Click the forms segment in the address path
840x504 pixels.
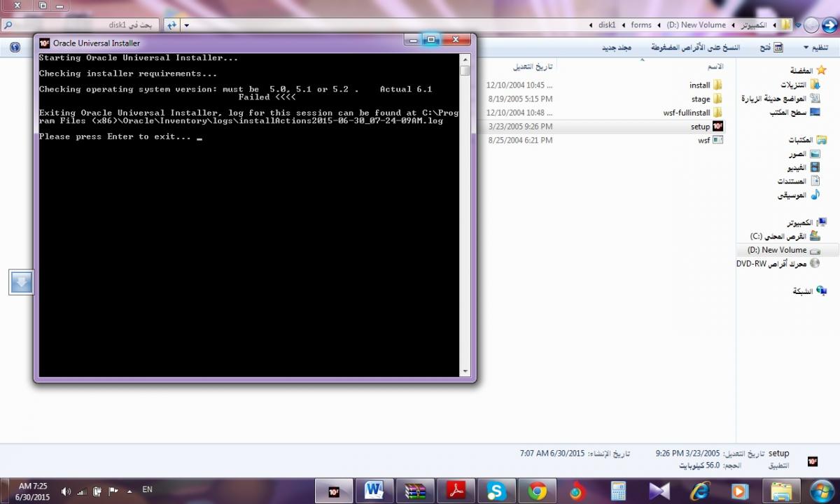coord(640,25)
